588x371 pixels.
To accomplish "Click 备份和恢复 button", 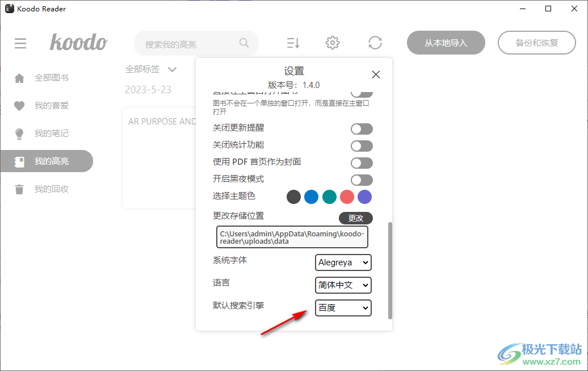I will (x=536, y=43).
